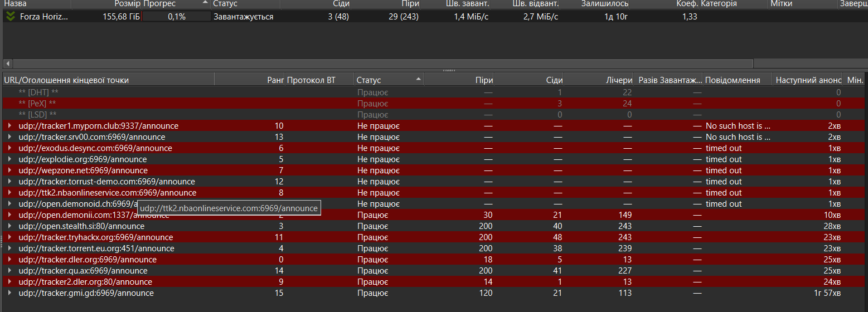Image resolution: width=868 pixels, height=312 pixels.
Task: Click the 1д 10г remaining time value
Action: (x=616, y=17)
